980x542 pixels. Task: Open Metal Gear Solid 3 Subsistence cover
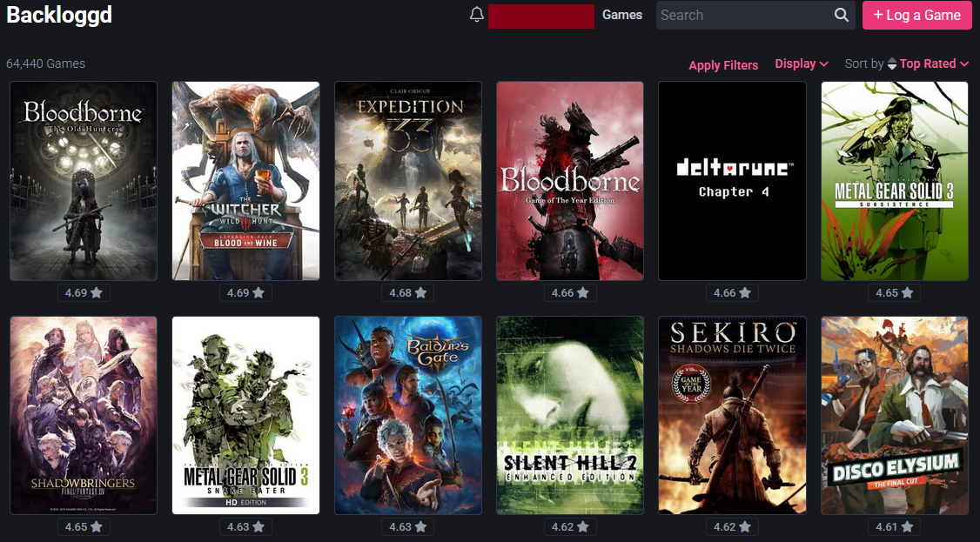coord(895,181)
